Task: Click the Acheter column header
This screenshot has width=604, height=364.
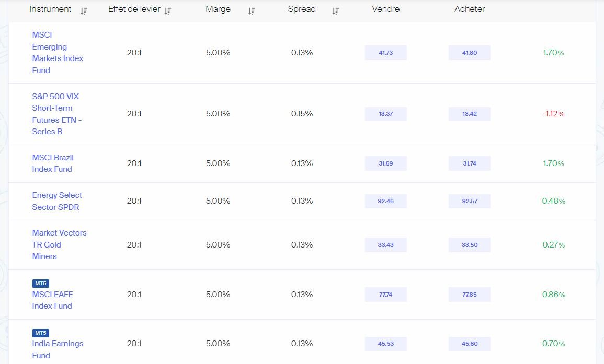Action: (470, 9)
